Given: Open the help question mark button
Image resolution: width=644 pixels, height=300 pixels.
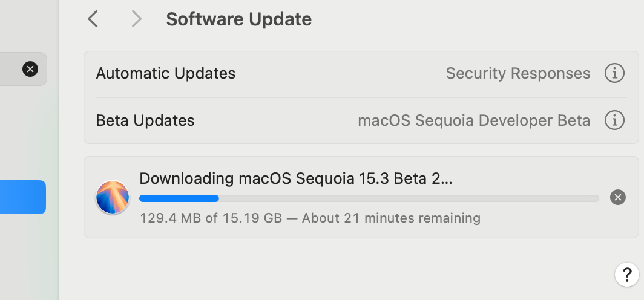Looking at the screenshot, I should pos(627,275).
